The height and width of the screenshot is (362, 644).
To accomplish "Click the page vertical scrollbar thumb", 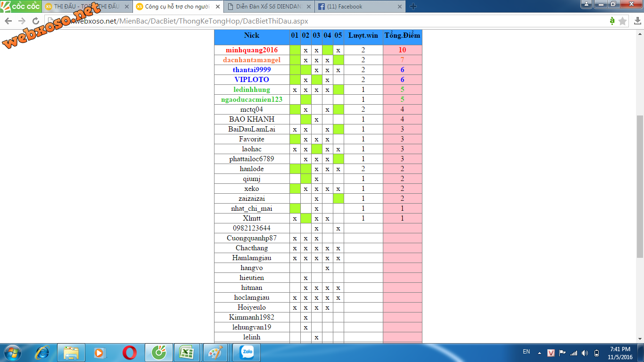I will coord(640,186).
